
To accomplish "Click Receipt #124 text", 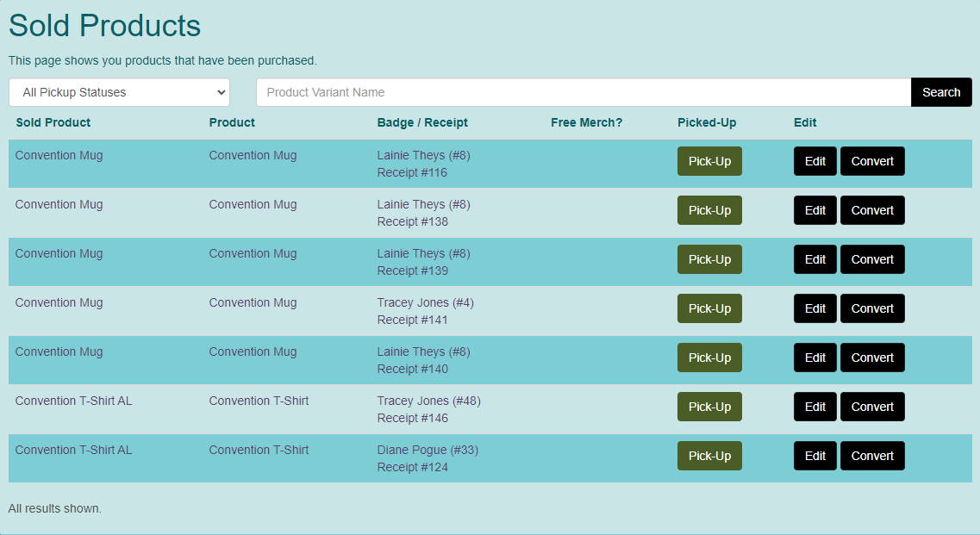I will tap(413, 467).
